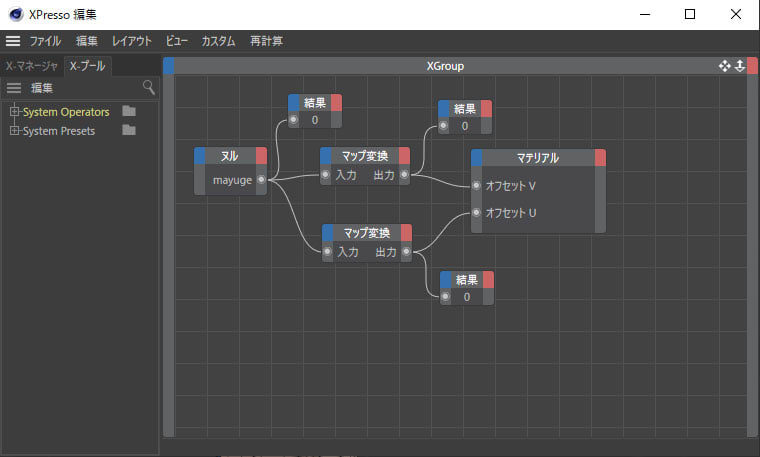Click the folder icon next to System Presets
760x457 pixels.
(x=129, y=130)
